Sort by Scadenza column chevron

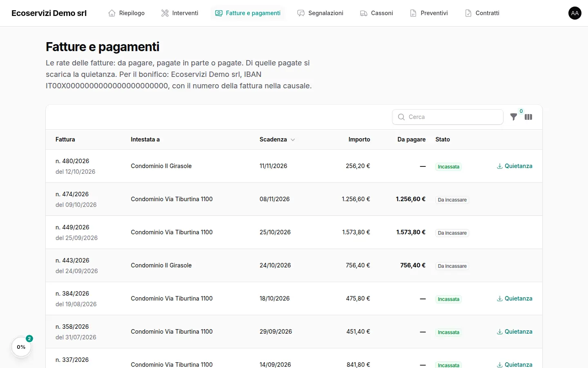coord(293,140)
